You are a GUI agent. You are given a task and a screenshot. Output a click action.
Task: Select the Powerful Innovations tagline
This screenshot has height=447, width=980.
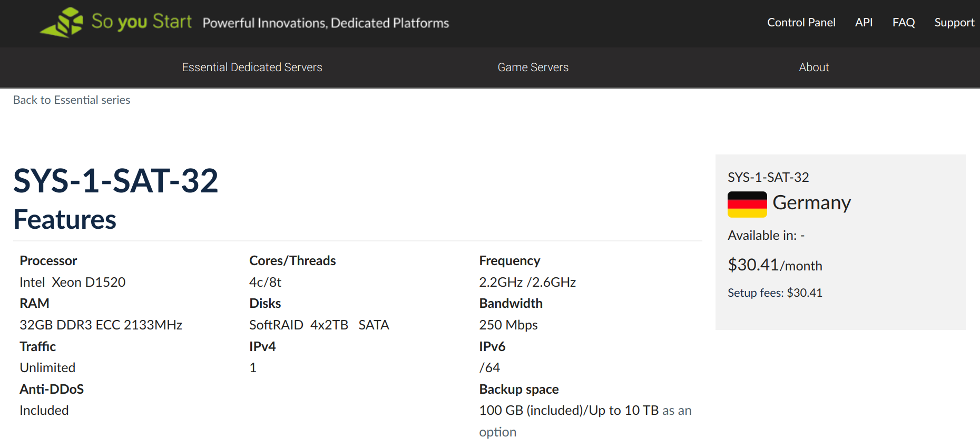click(x=326, y=23)
